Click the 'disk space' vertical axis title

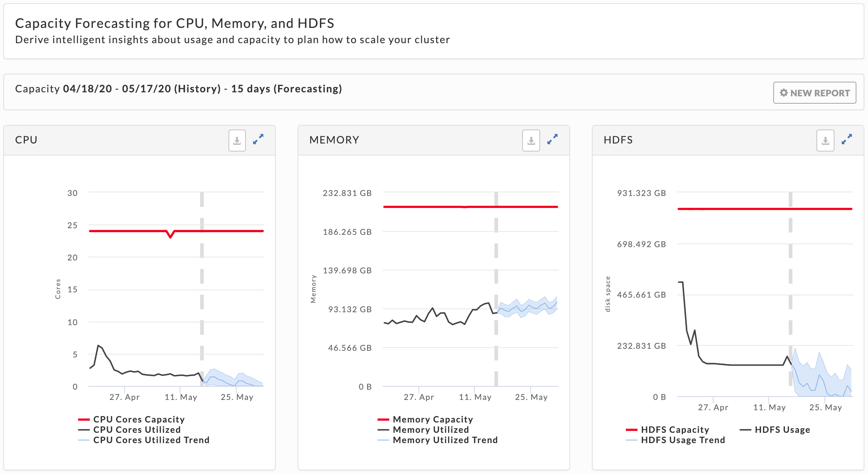point(608,294)
